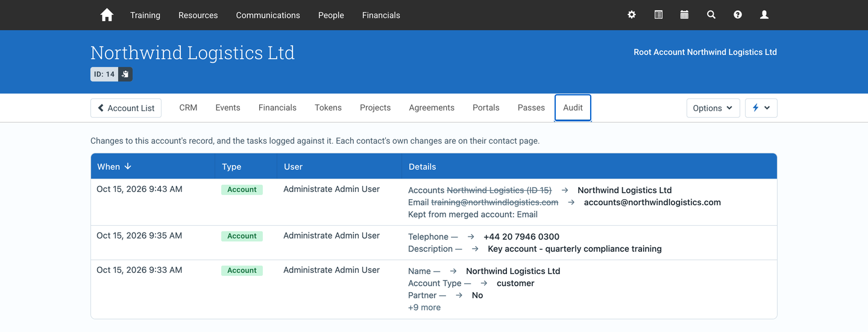Click the Oct 15, 2026 9:35 AM entry
This screenshot has height=332, width=868.
click(x=139, y=235)
